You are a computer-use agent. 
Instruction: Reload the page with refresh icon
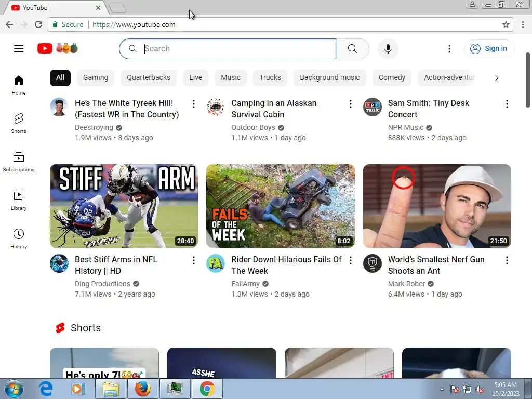point(38,24)
